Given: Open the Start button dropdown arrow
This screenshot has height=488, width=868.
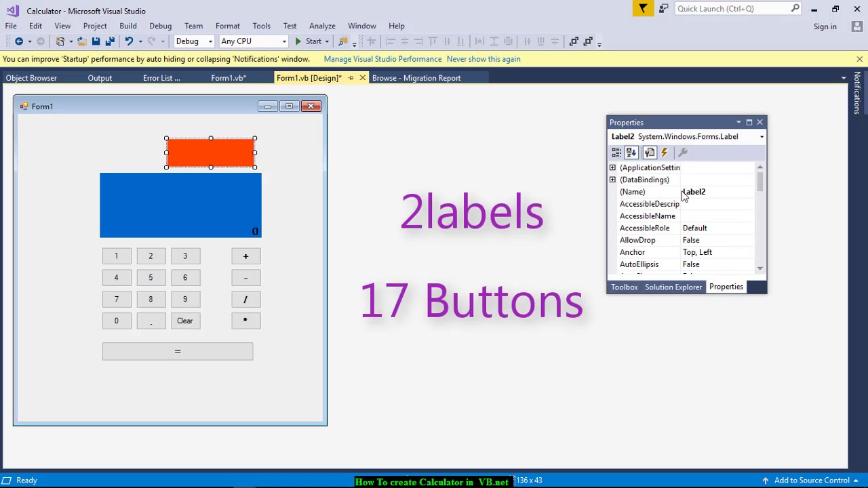Looking at the screenshot, I should [327, 41].
